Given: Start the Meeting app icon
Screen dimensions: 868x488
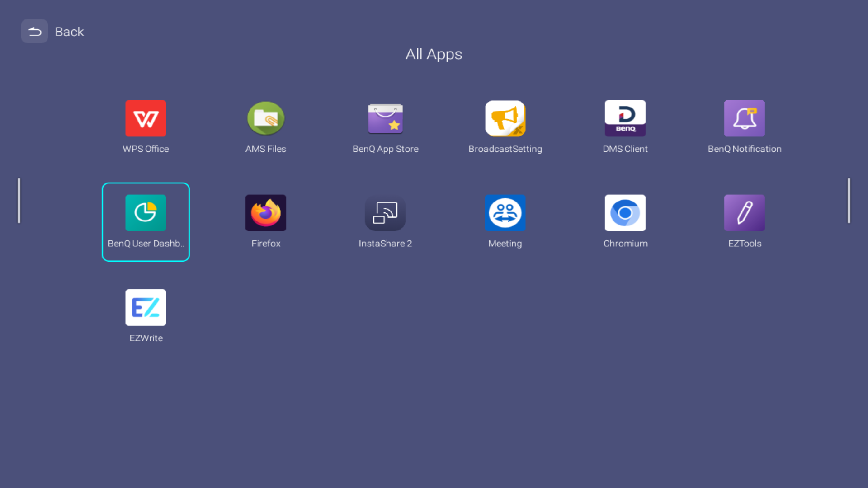Looking at the screenshot, I should point(505,213).
